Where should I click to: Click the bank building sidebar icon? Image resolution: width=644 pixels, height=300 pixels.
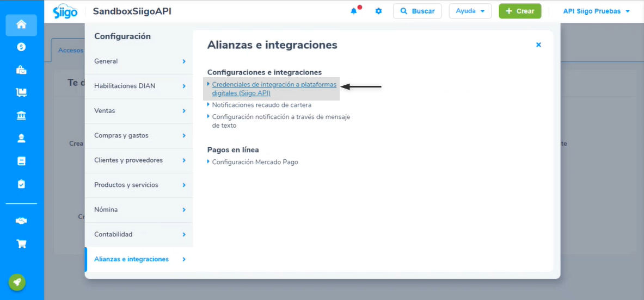pyautogui.click(x=21, y=115)
